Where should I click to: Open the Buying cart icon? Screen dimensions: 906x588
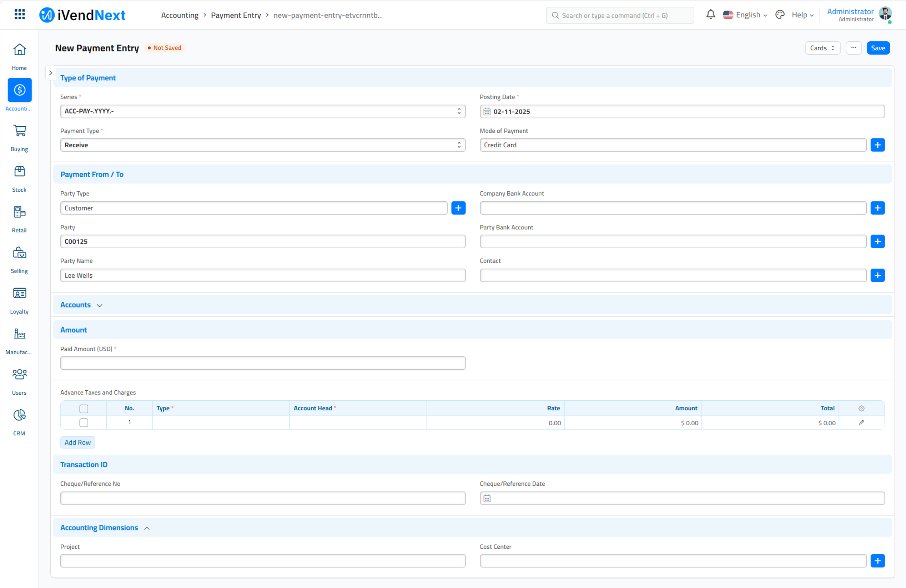(19, 131)
